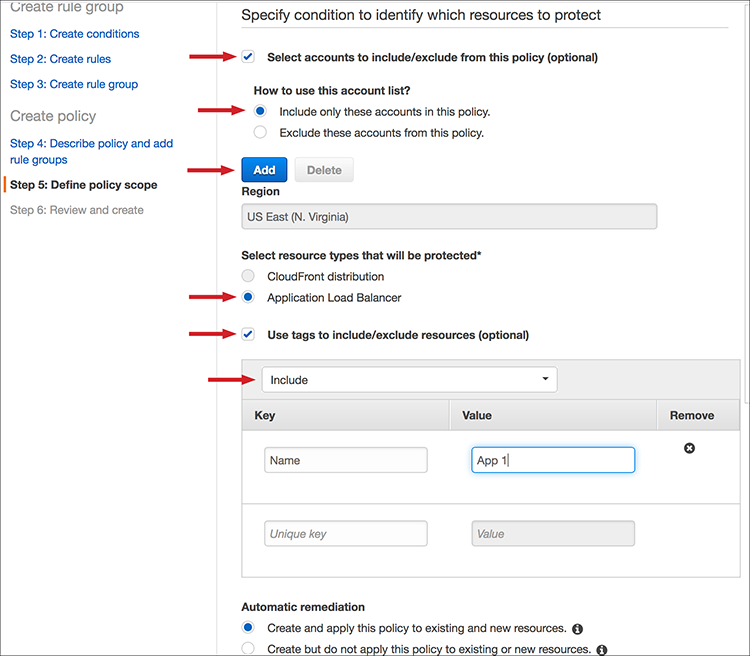The image size is (750, 656).
Task: Click the Name key input field
Action: tap(346, 460)
